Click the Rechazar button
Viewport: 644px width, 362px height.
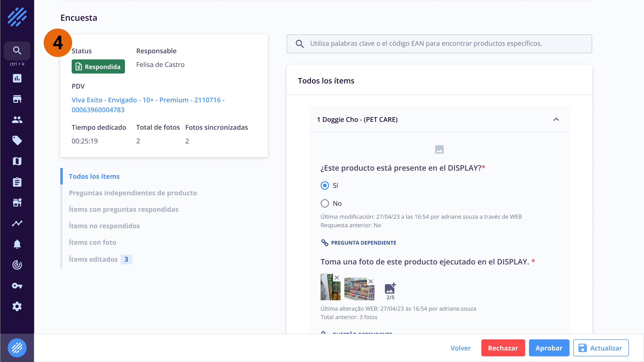tap(503, 348)
